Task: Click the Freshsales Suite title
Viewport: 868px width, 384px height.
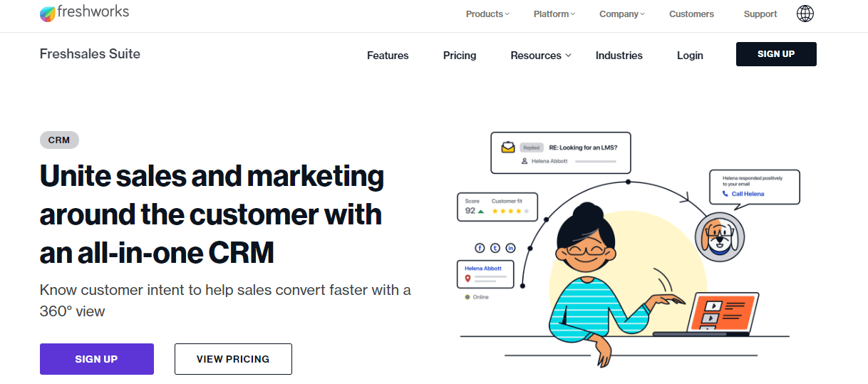Action: tap(90, 54)
